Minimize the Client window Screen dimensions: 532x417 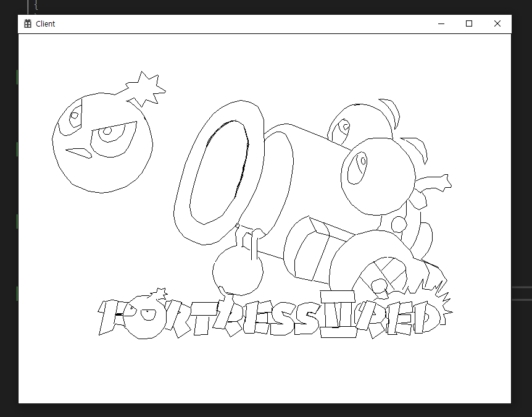pos(441,23)
